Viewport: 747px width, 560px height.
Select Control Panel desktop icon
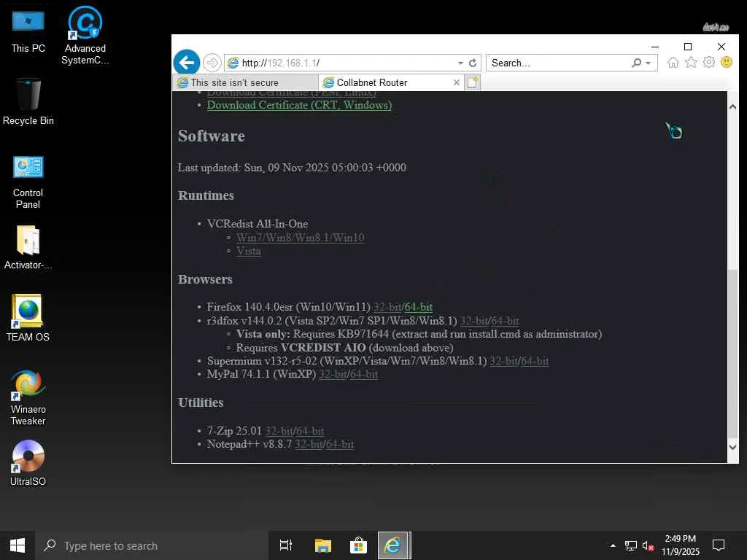[28, 182]
